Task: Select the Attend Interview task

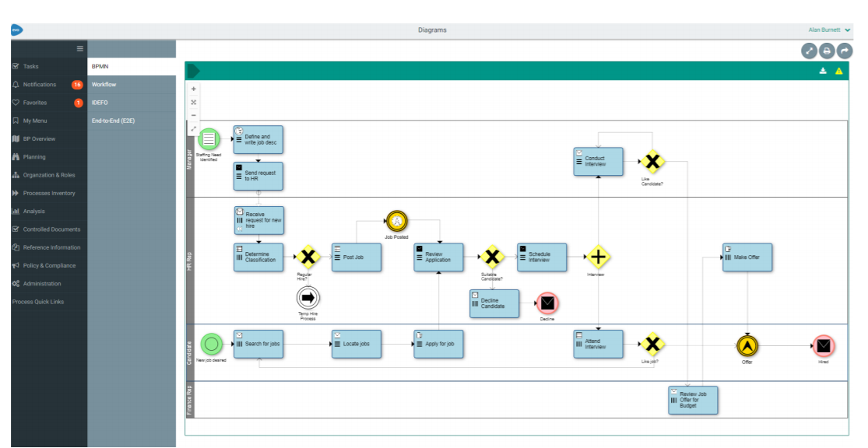Action: click(598, 344)
